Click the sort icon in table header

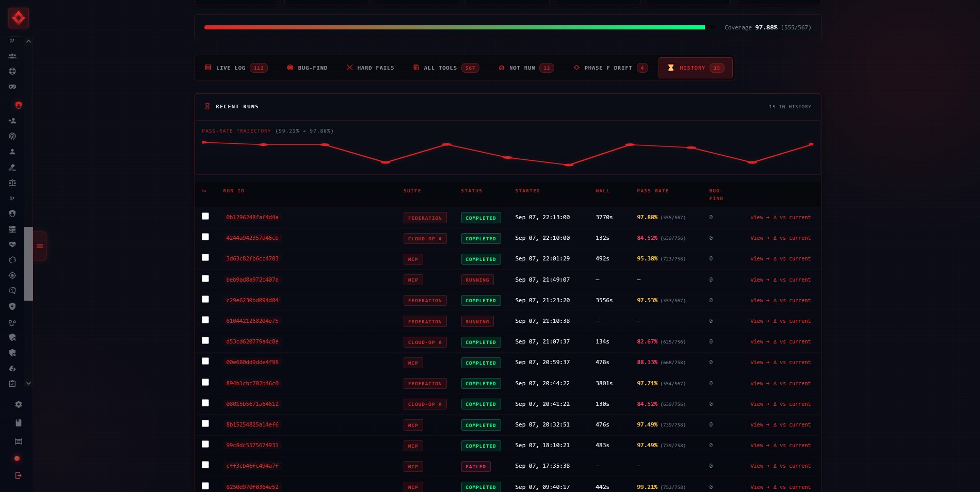pos(204,191)
